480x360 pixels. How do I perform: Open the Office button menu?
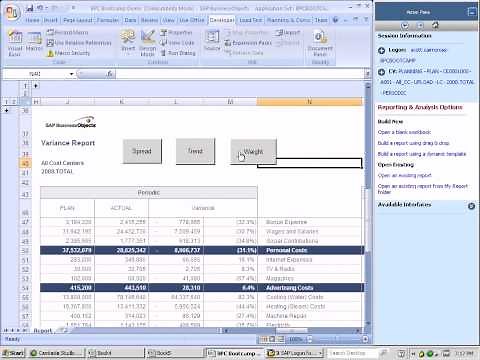pos(13,12)
